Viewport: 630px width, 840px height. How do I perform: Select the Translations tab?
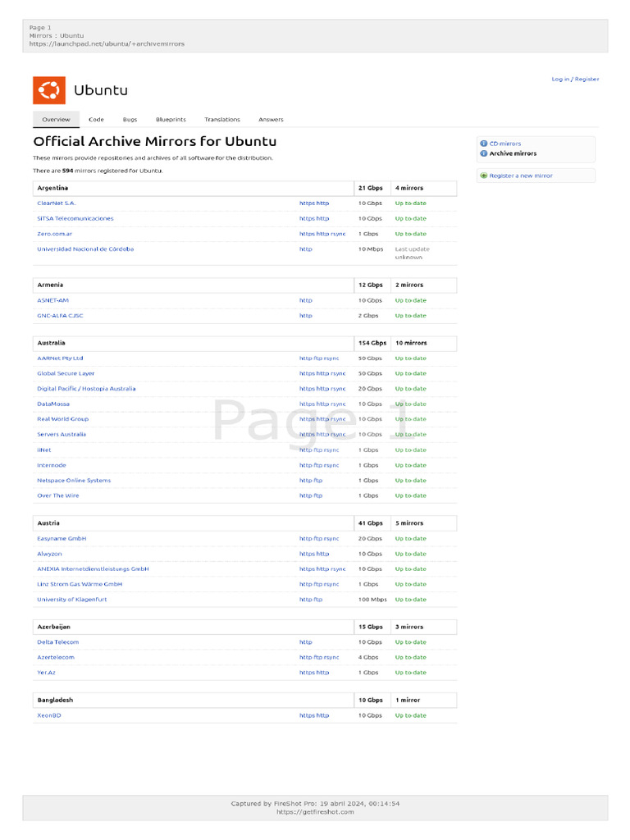point(222,120)
